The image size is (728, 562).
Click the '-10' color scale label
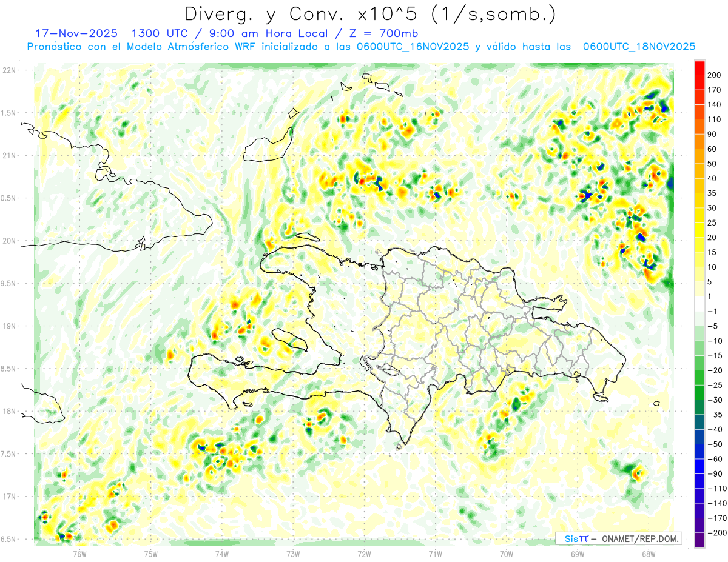click(714, 341)
